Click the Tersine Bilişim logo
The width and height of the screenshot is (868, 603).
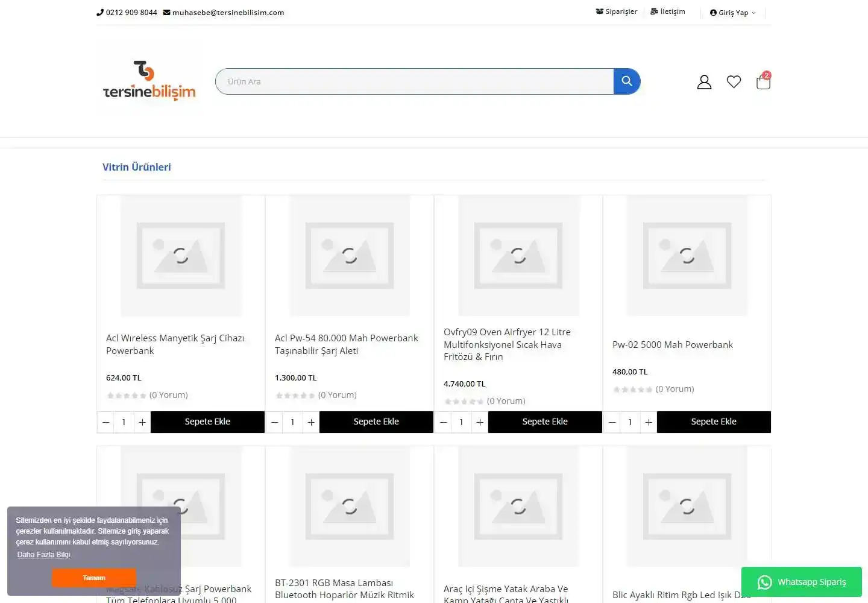[x=149, y=80]
